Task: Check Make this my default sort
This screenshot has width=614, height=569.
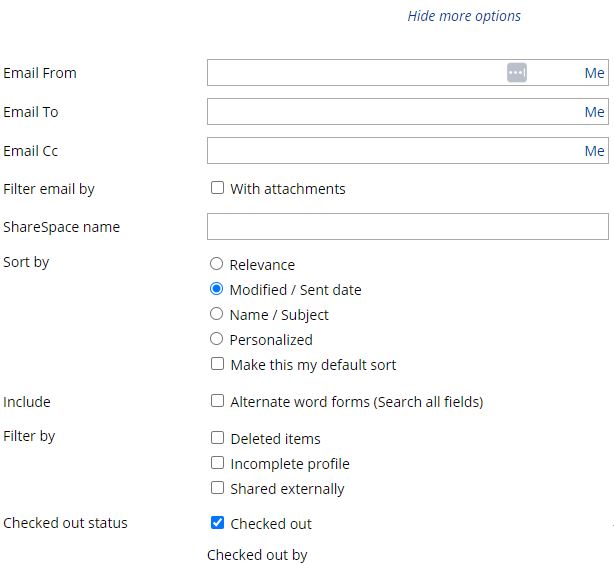Action: tap(217, 364)
